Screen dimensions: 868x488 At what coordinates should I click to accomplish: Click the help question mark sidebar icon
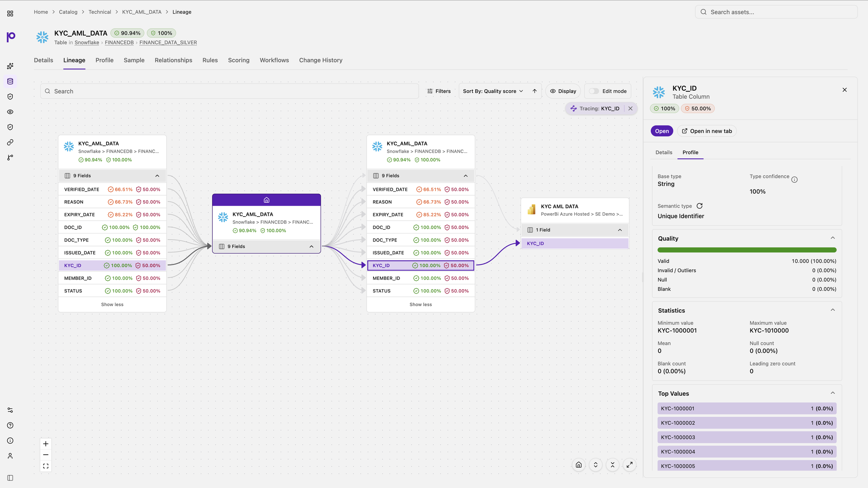[10, 426]
